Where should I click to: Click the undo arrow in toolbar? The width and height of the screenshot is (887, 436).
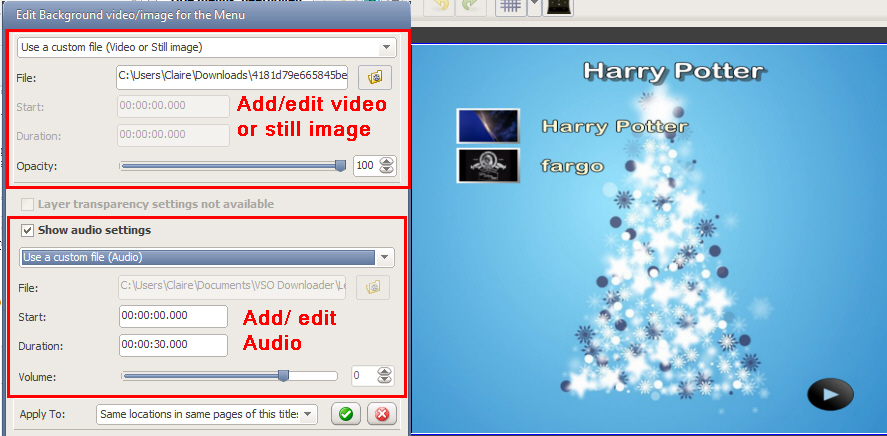[438, 7]
